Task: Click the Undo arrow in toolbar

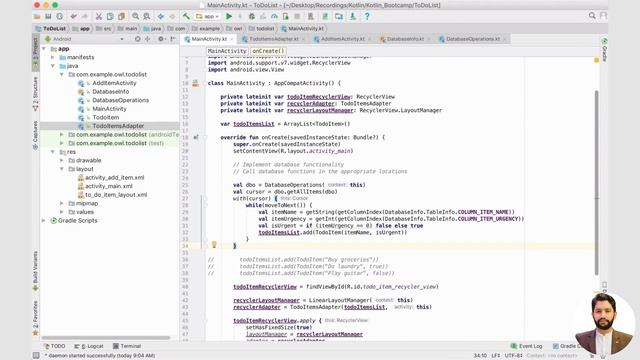Action: 73,16
